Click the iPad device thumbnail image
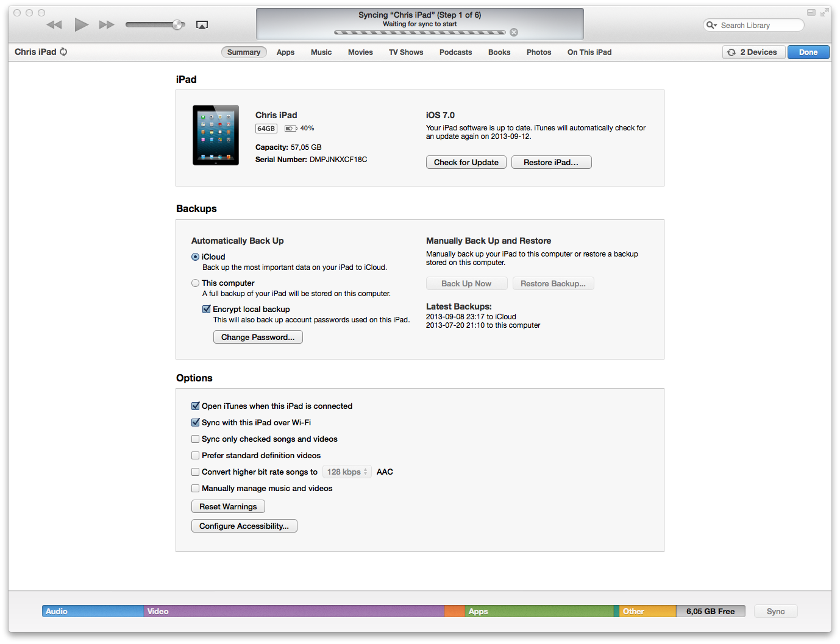The height and width of the screenshot is (644, 840). point(216,135)
